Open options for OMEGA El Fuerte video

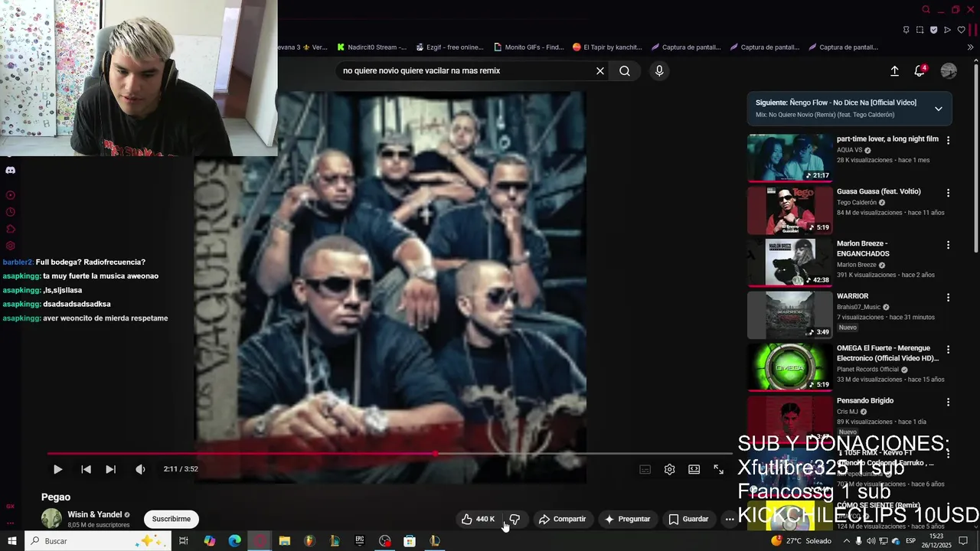tap(948, 350)
